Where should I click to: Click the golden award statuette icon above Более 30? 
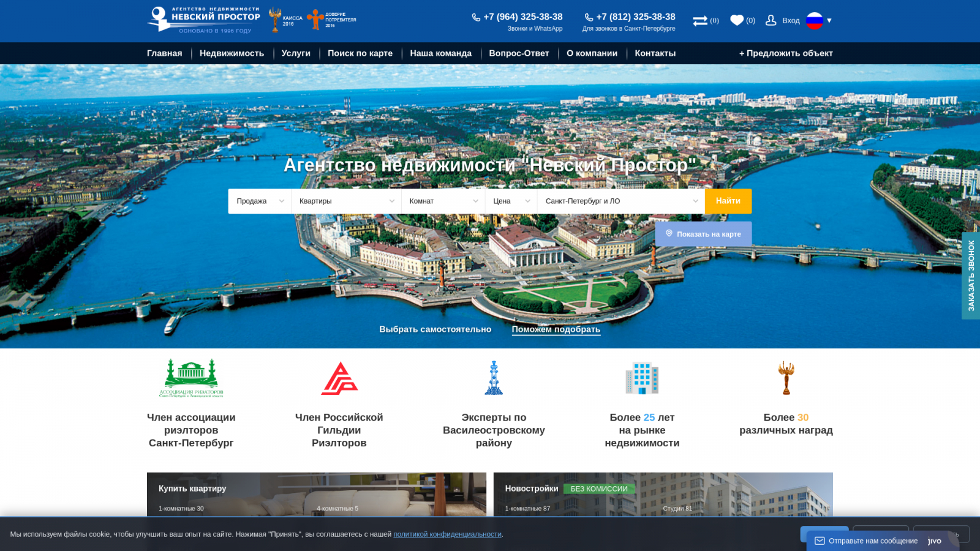tap(786, 378)
